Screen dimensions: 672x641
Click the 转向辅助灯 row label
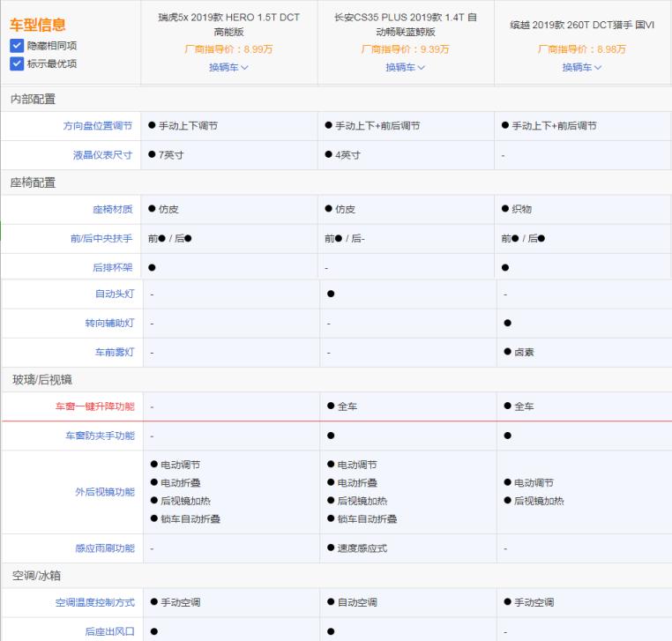point(109,323)
